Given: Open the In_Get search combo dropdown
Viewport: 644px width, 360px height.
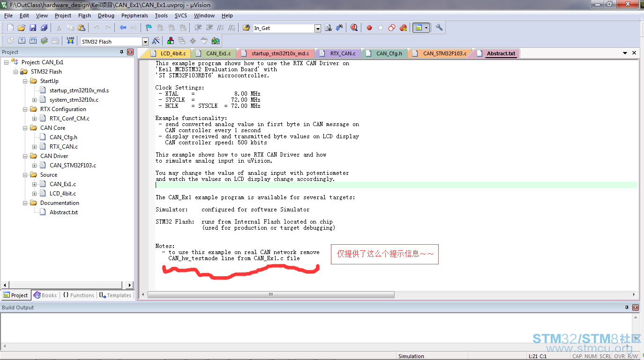Looking at the screenshot, I should tap(318, 28).
